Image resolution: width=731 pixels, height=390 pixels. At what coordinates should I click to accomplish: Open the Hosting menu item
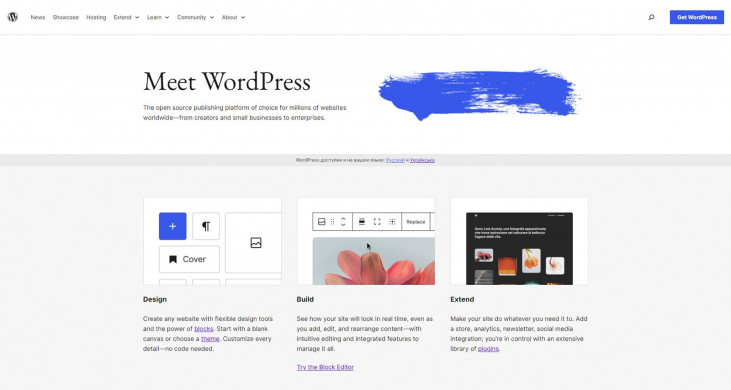click(x=96, y=17)
